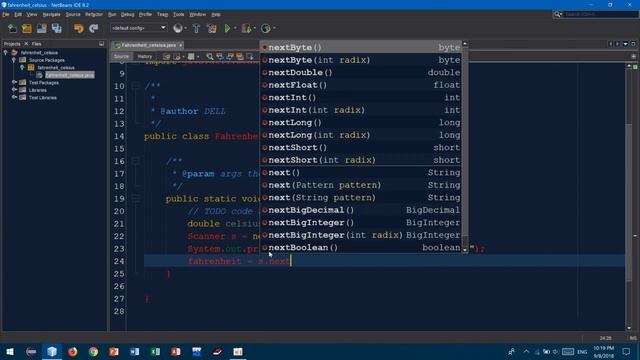Close the Projects tab
640x360 pixels.
(26, 44)
